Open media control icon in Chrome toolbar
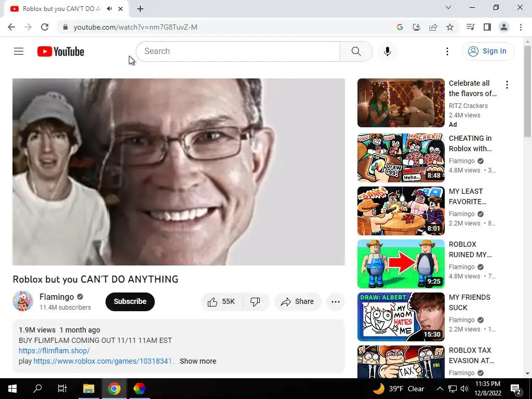This screenshot has width=532, height=399. coord(470,27)
